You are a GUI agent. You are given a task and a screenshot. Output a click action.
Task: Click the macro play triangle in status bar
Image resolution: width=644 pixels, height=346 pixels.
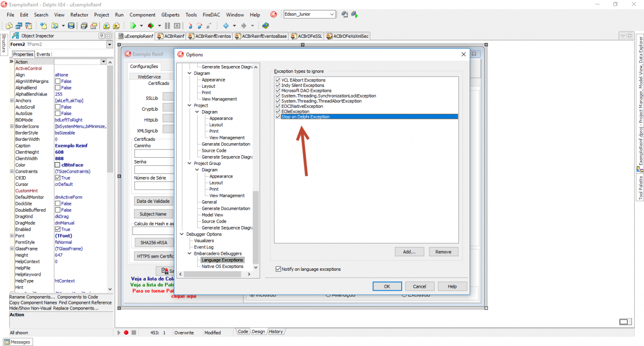[x=119, y=332]
